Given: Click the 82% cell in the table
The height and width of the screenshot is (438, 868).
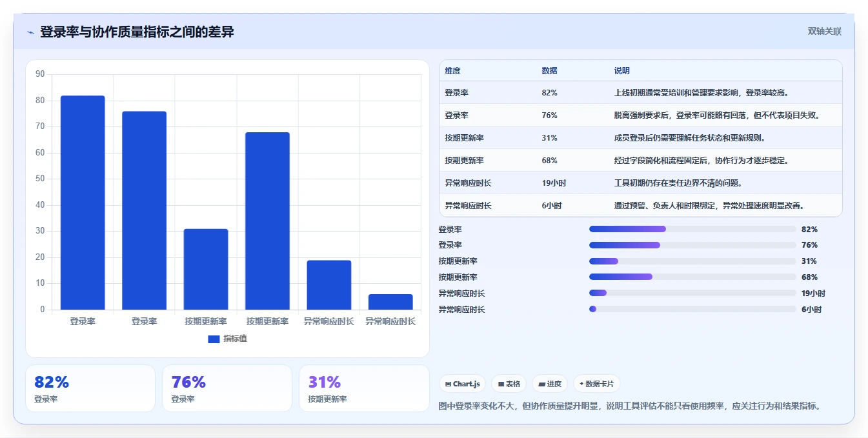Looking at the screenshot, I should tap(550, 93).
